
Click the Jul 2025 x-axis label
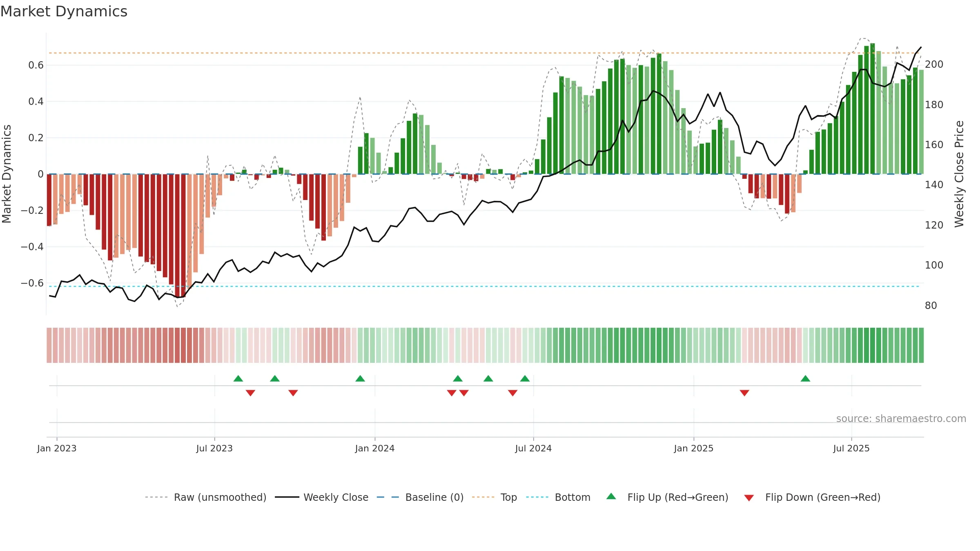pos(851,448)
